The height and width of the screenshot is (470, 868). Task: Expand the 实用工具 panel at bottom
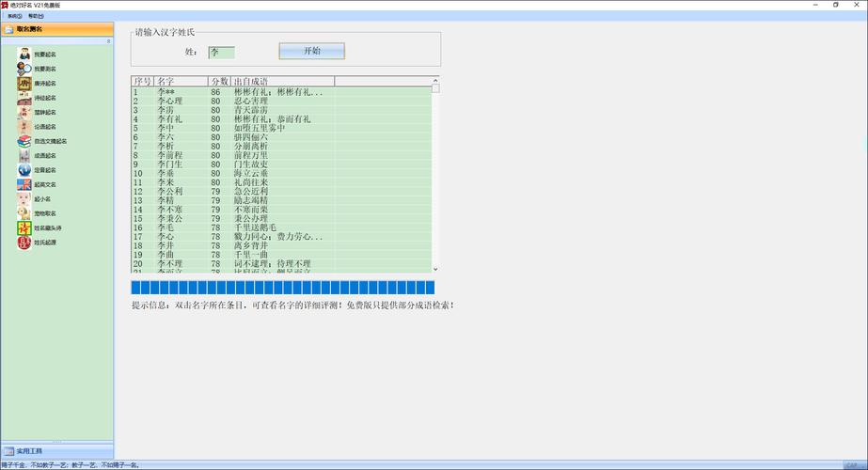point(56,451)
